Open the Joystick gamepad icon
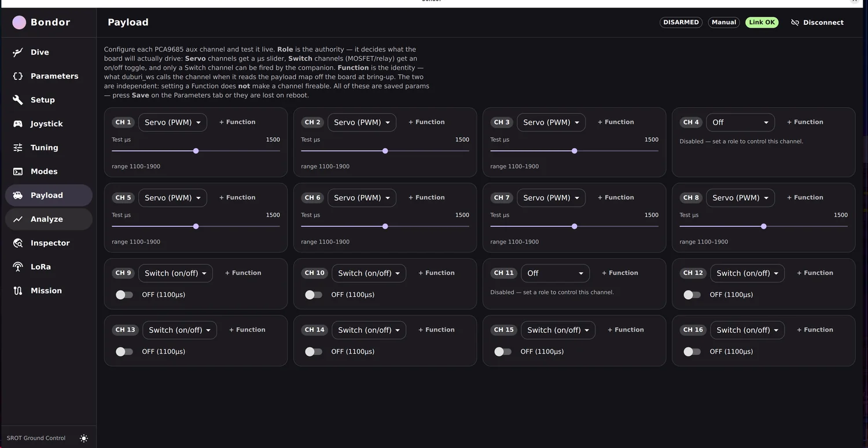 18,124
